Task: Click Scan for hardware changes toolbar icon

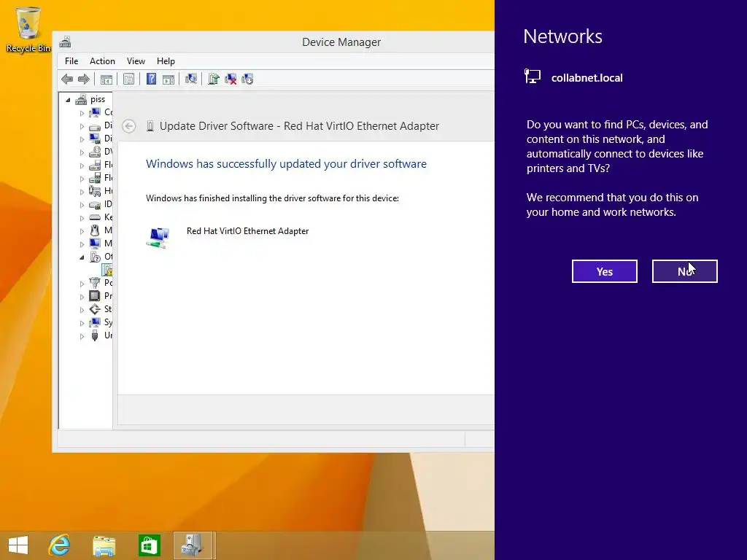Action: (x=191, y=79)
